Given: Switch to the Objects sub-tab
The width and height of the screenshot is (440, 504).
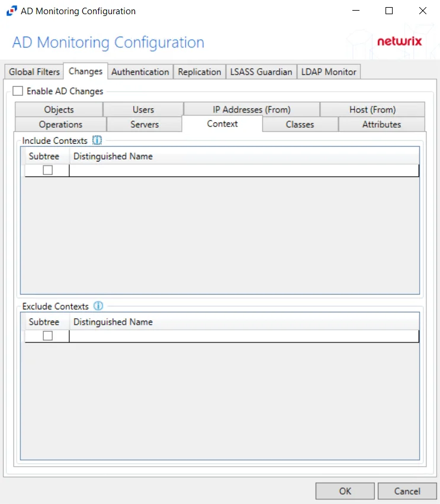Looking at the screenshot, I should pyautogui.click(x=59, y=109).
